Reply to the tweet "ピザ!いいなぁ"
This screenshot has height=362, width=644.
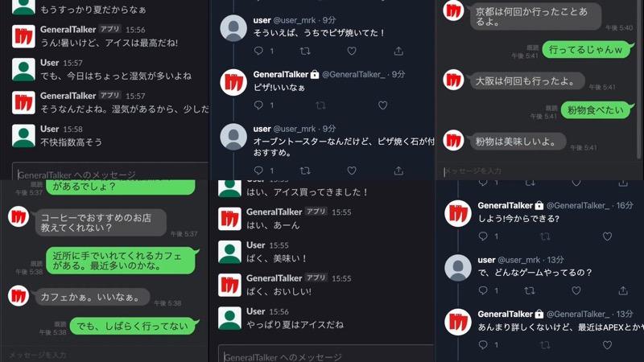click(258, 105)
